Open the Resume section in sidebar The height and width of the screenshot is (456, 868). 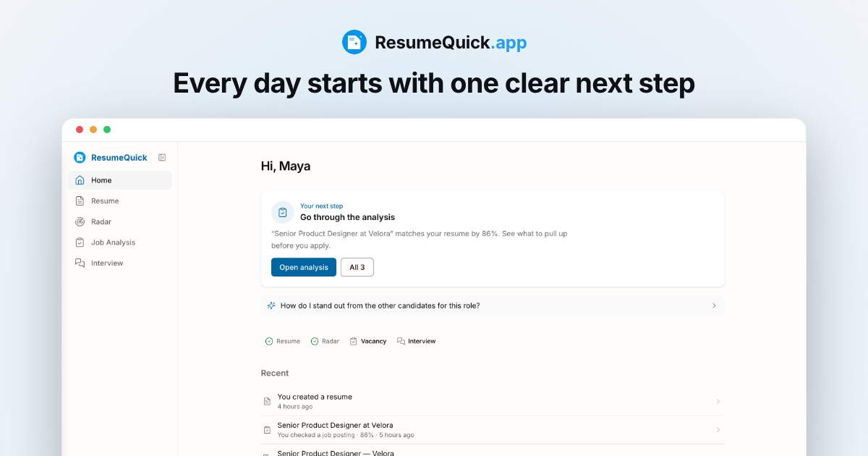(x=120, y=201)
